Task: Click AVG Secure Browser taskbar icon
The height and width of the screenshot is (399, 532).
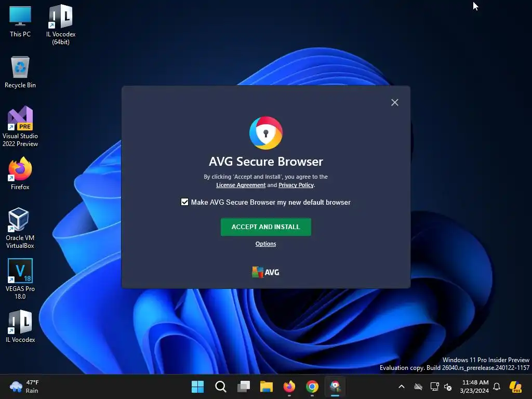Action: (335, 387)
